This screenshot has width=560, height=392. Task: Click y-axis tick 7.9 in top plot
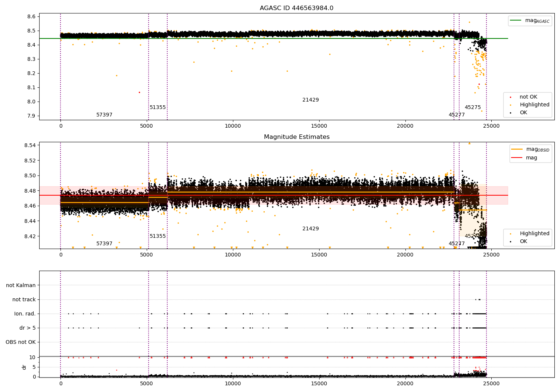pos(31,116)
